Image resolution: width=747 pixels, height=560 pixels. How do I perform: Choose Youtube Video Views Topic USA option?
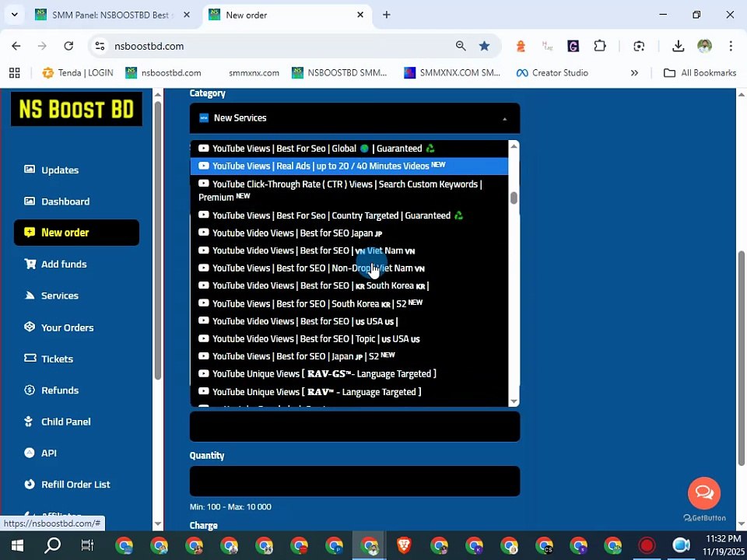(x=349, y=338)
